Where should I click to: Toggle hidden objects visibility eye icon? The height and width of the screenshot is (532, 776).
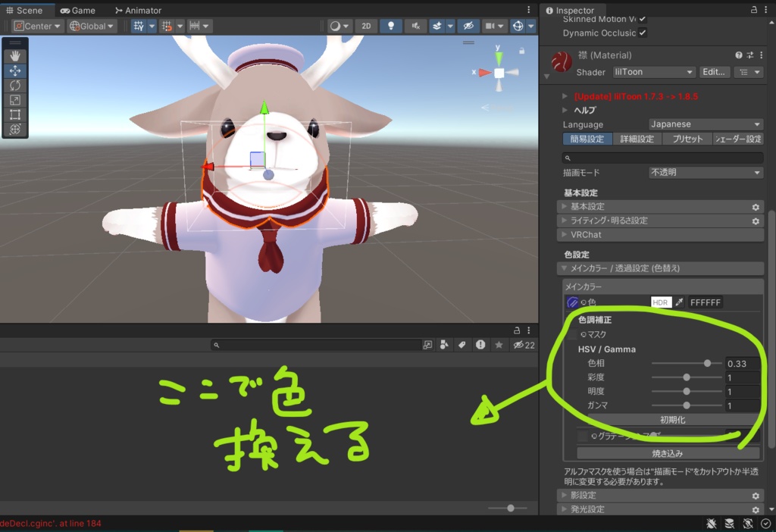point(468,26)
